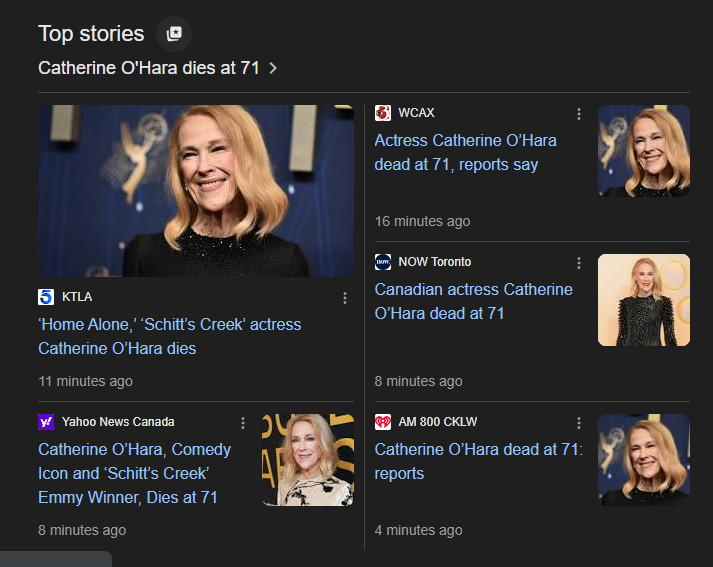Click the large KTLA story featured image
This screenshot has width=713, height=567.
tap(196, 191)
